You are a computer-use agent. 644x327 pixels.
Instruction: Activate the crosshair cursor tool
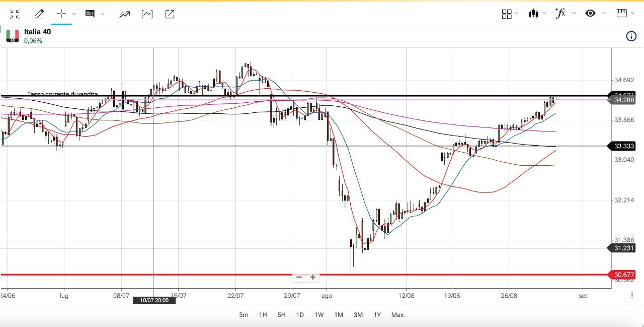tap(61, 14)
